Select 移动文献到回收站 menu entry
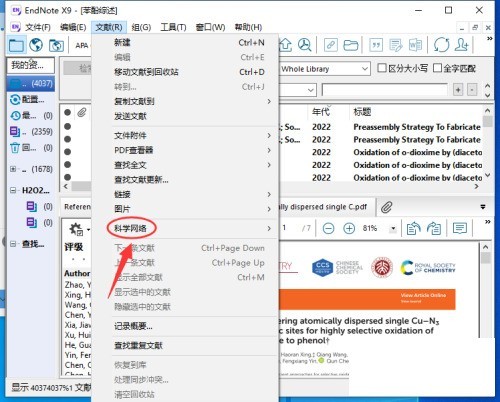 [185, 72]
